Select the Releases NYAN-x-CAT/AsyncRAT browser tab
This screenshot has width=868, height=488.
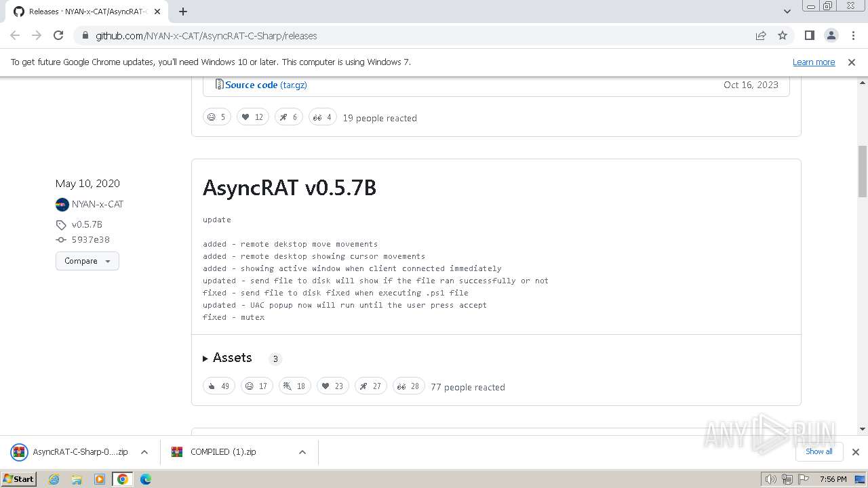(87, 12)
